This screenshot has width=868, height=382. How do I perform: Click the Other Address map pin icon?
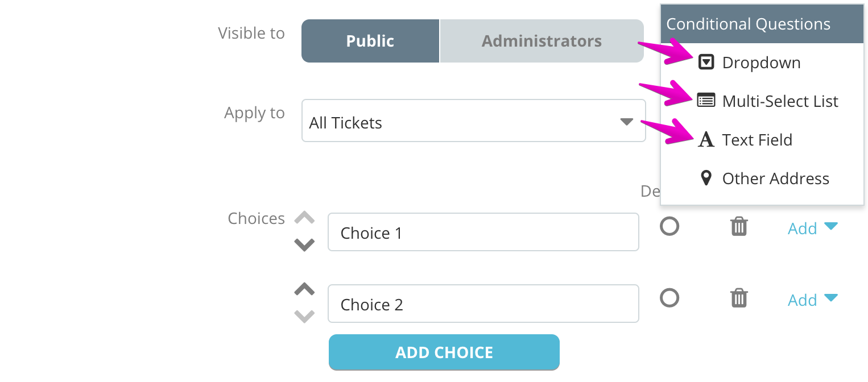706,178
